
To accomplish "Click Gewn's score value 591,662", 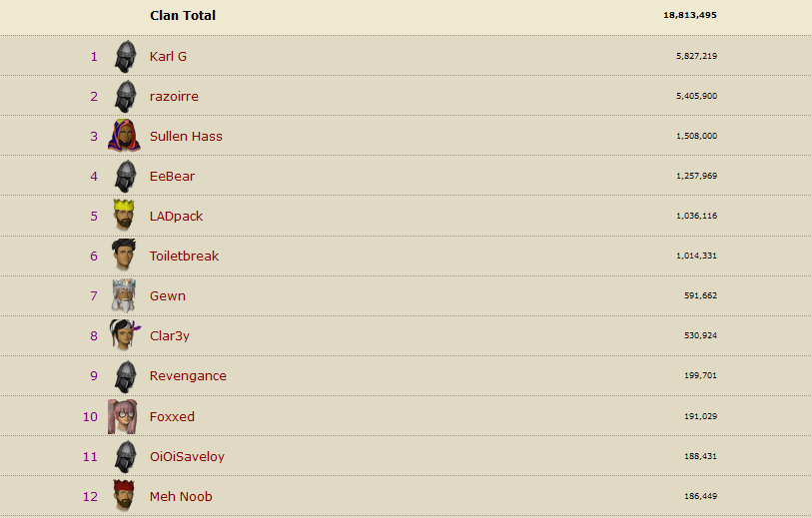I will (696, 296).
